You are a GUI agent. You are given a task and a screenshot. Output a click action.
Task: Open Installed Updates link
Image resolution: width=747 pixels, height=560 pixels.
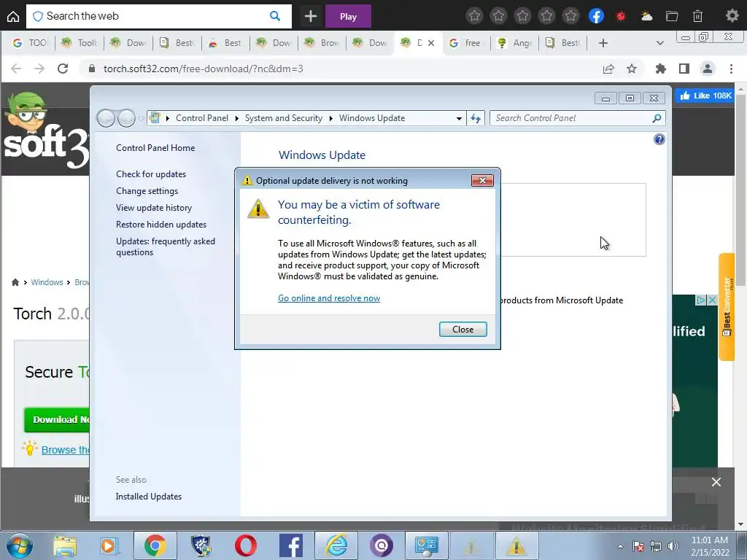[x=149, y=496]
